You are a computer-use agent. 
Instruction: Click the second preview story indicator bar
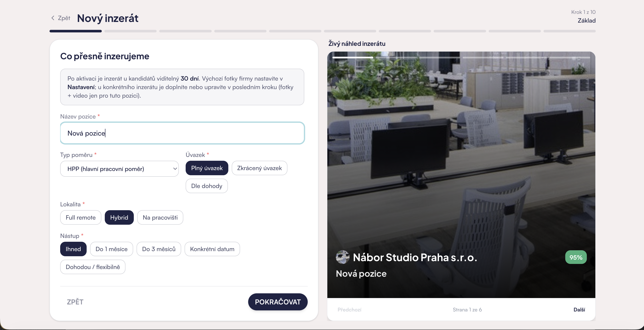(x=396, y=58)
